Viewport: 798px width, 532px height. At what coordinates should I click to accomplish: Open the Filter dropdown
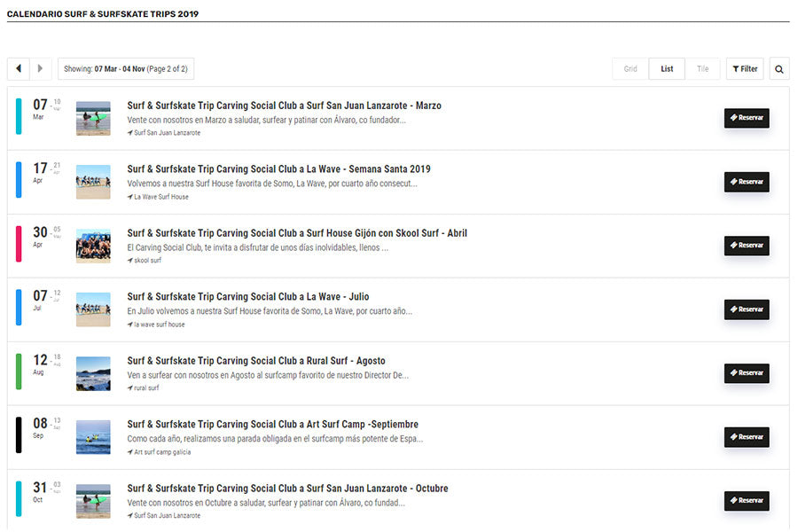745,69
